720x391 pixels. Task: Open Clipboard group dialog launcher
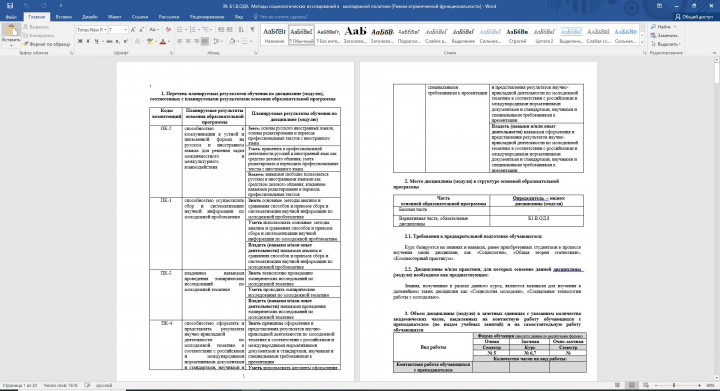(71, 53)
